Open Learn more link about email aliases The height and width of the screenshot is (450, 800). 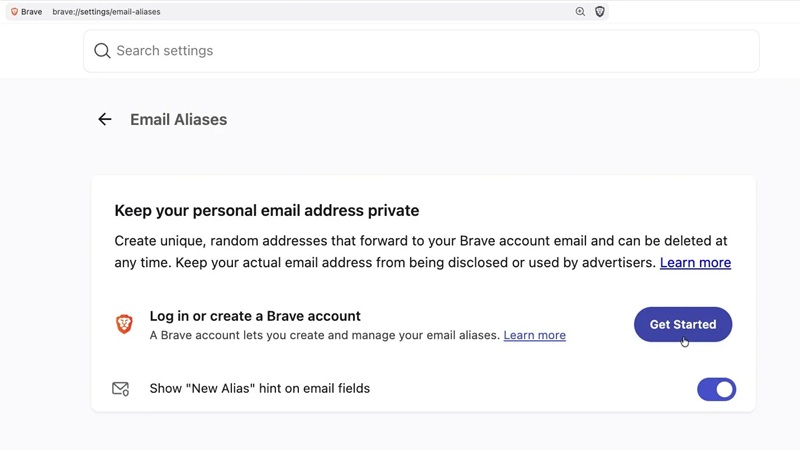coord(534,335)
